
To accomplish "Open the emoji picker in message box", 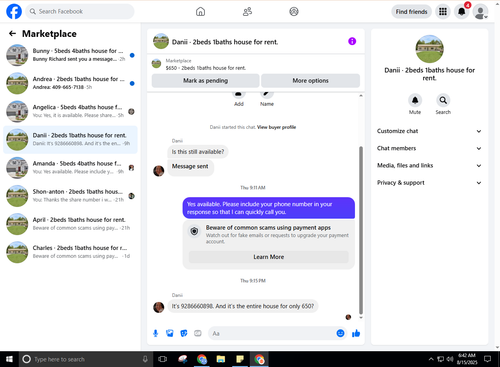I will (340, 333).
